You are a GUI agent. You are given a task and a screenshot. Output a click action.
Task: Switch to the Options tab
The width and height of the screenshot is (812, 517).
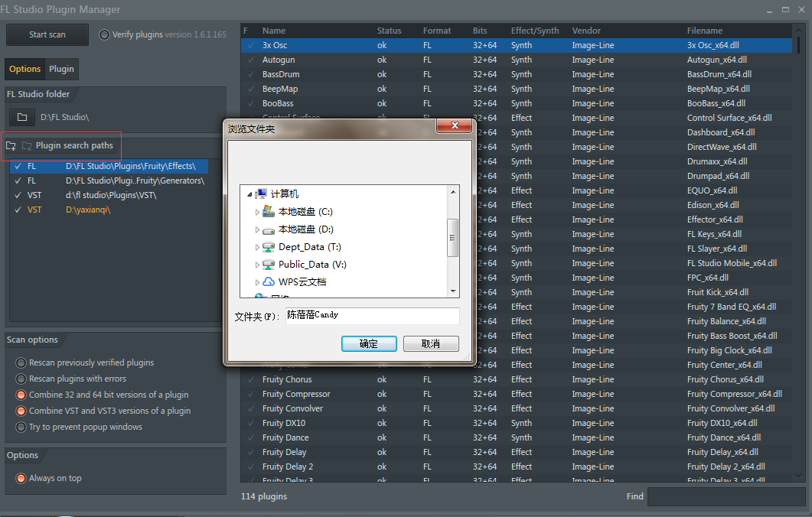pos(24,69)
